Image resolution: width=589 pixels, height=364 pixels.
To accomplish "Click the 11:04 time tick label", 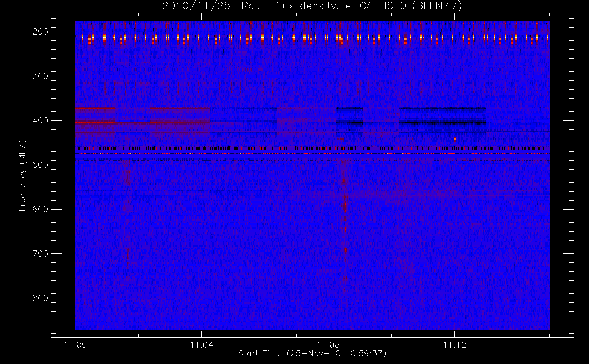I will point(202,345).
